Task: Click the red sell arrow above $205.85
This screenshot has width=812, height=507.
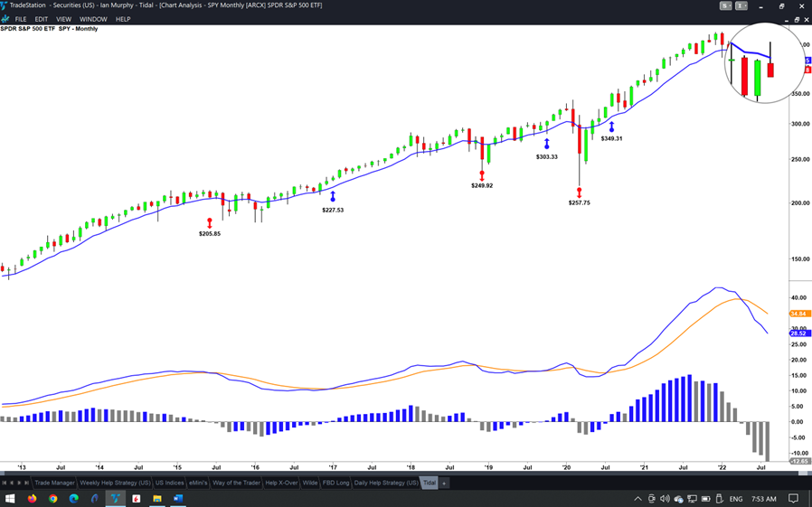Action: point(210,223)
